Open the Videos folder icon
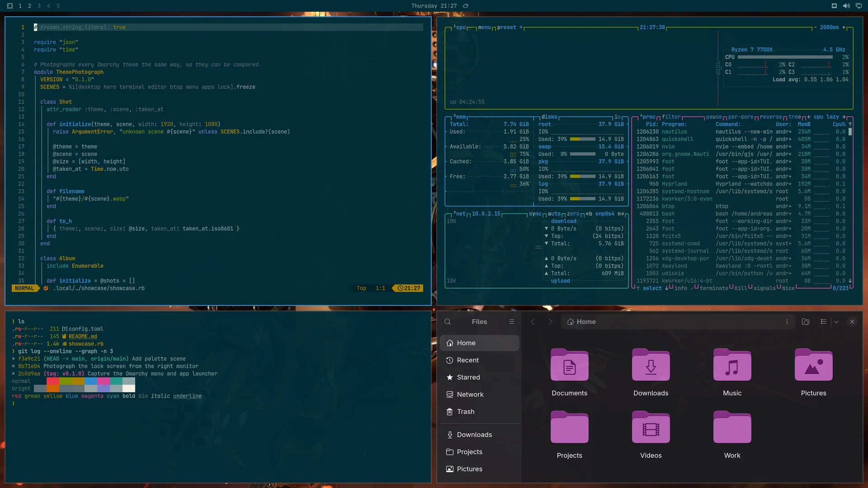The image size is (868, 488). [x=651, y=427]
